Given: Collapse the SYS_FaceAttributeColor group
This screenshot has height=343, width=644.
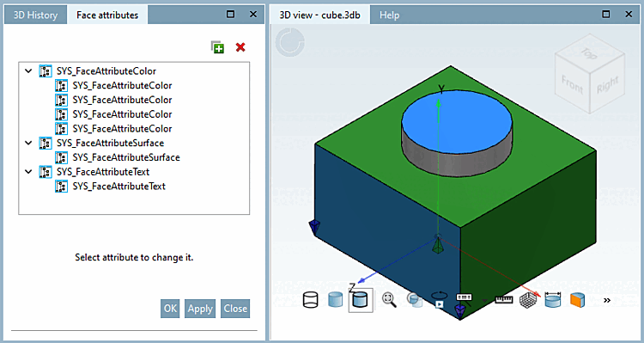Looking at the screenshot, I should 28,71.
